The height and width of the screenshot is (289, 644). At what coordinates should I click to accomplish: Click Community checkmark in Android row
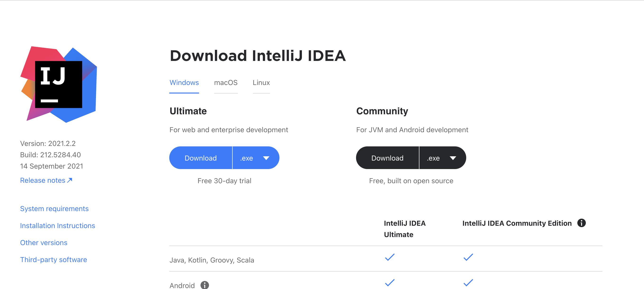tap(468, 282)
